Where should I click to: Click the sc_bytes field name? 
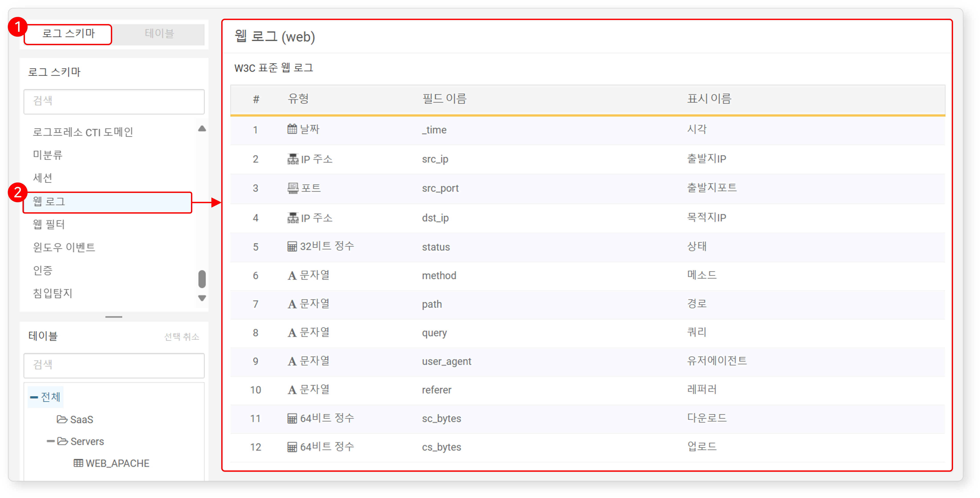point(441,419)
